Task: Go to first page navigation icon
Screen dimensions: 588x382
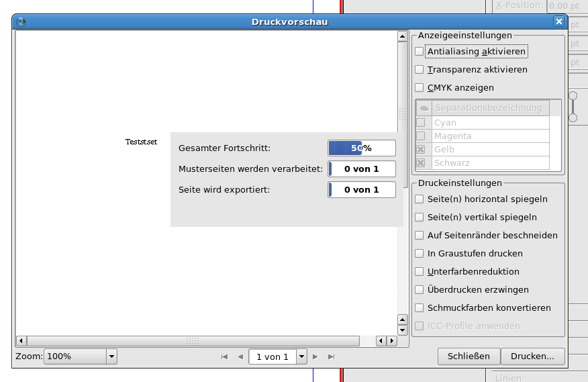Action: pyautogui.click(x=224, y=357)
